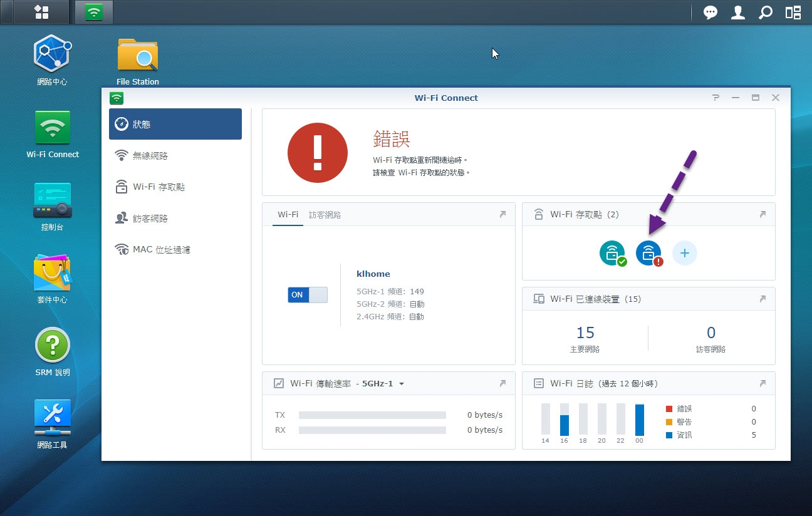The image size is (812, 516).
Task: Open the search magnifier icon
Action: point(766,12)
